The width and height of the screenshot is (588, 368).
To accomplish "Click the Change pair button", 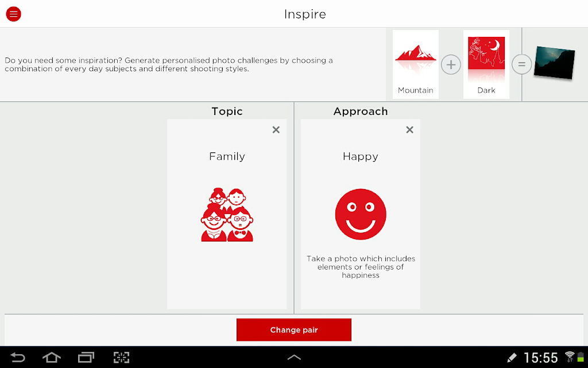I will pos(294,329).
